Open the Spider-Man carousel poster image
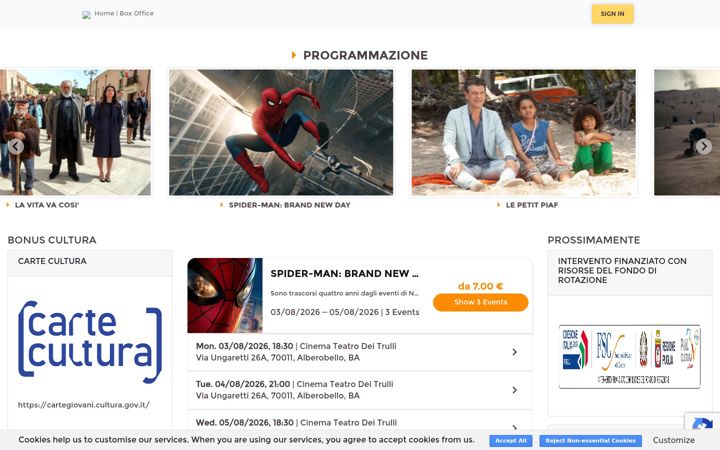Viewport: 720px width, 450px height. point(281,132)
